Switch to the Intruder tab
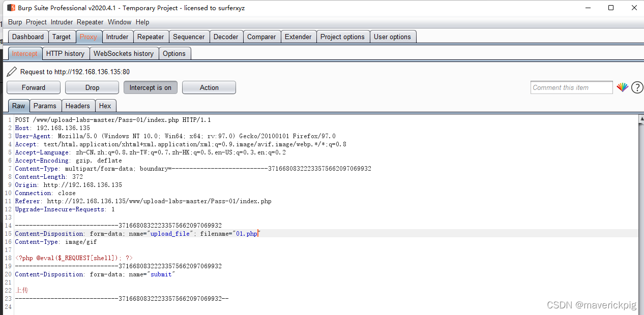 click(x=118, y=37)
